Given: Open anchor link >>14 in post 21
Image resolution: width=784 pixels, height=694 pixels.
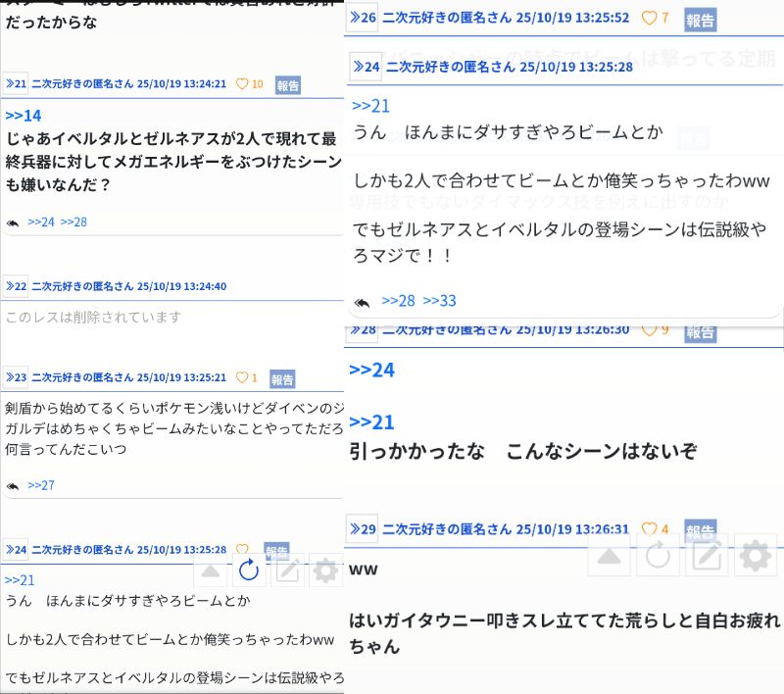Looking at the screenshot, I should click(x=23, y=116).
